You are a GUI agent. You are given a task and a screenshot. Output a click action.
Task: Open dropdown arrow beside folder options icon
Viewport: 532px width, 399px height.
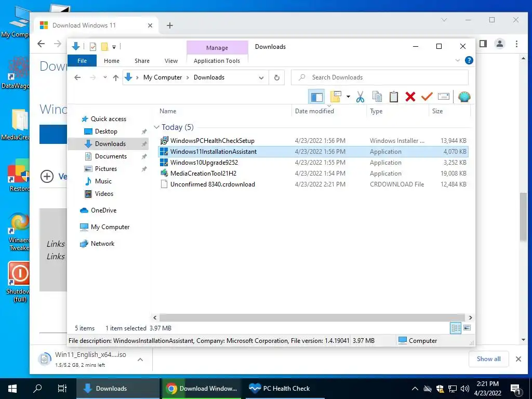point(348,97)
